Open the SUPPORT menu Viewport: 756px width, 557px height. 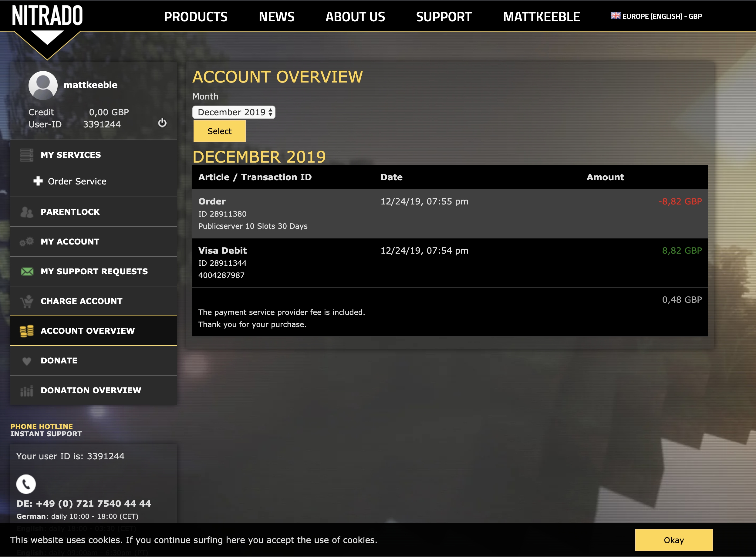point(444,16)
